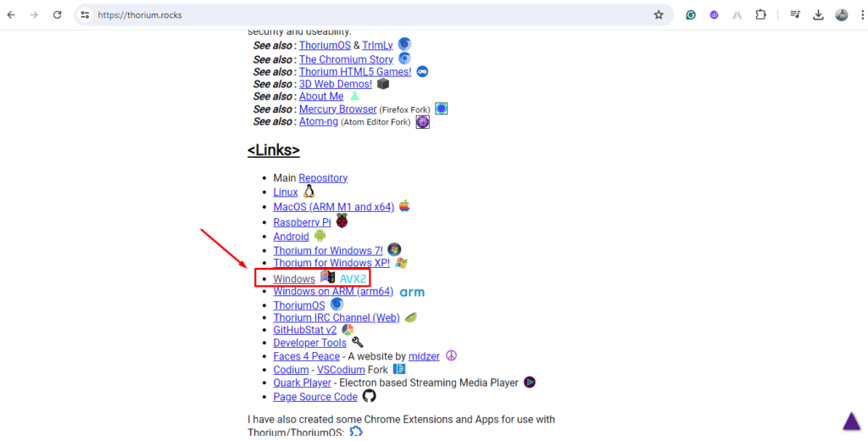Go back to the previous page
The height and width of the screenshot is (441, 868).
(x=11, y=15)
